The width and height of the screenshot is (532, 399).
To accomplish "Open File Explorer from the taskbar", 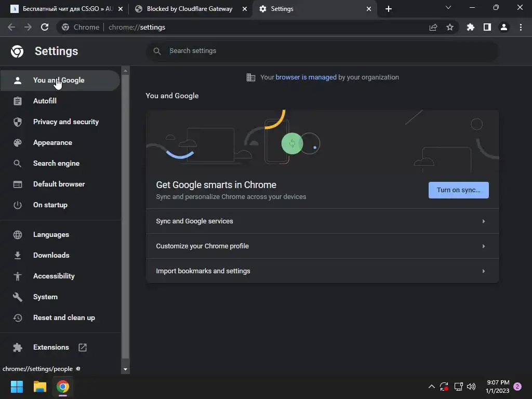I will click(39, 387).
